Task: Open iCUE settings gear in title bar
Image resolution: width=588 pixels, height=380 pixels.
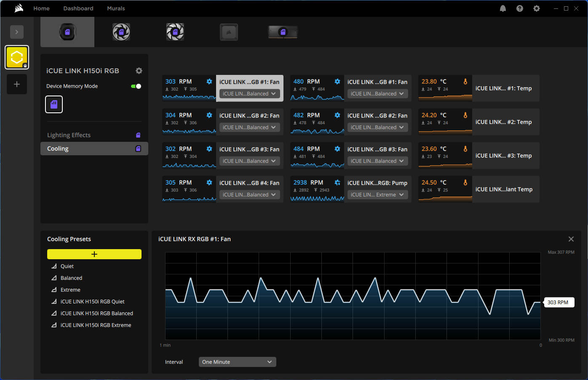Action: pos(537,8)
